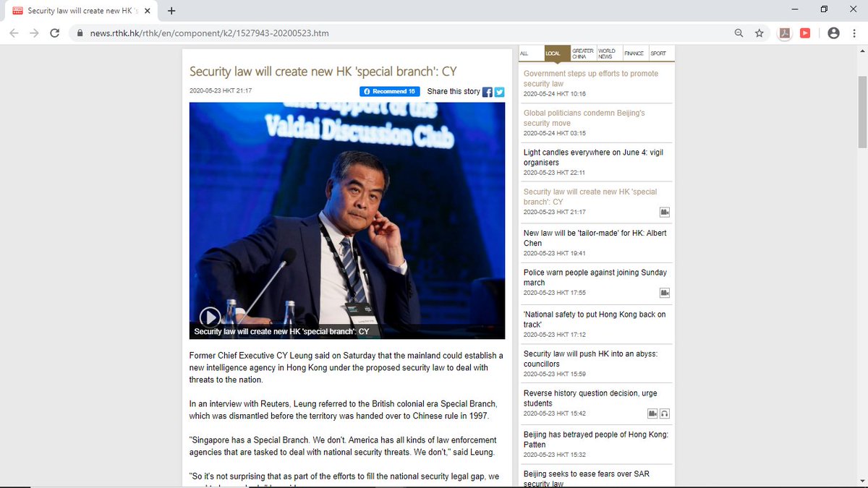Open 'Government steps up efforts' story
868x488 pixels.
(x=591, y=79)
